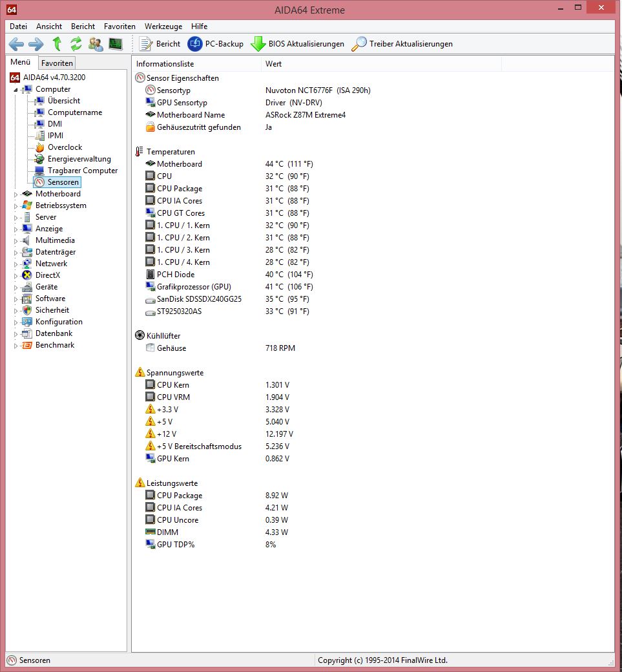This screenshot has width=622, height=672.
Task: Open the Ansicht menu
Action: pyautogui.click(x=49, y=26)
